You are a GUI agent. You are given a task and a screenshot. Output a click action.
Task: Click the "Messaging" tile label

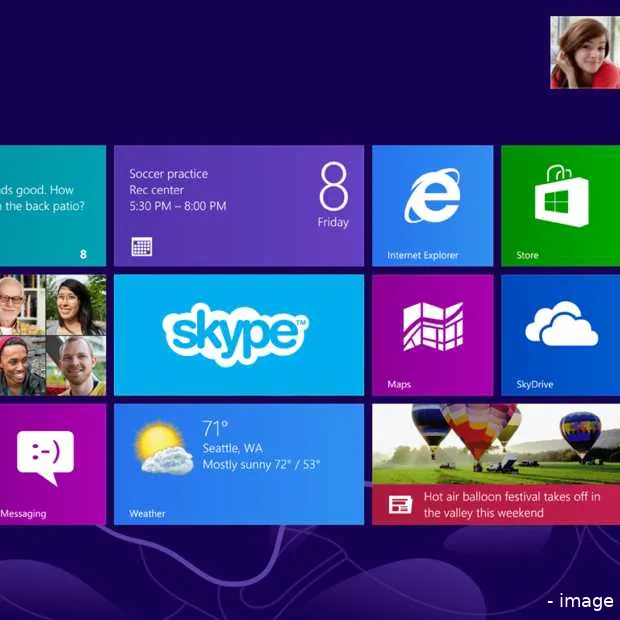(23, 514)
